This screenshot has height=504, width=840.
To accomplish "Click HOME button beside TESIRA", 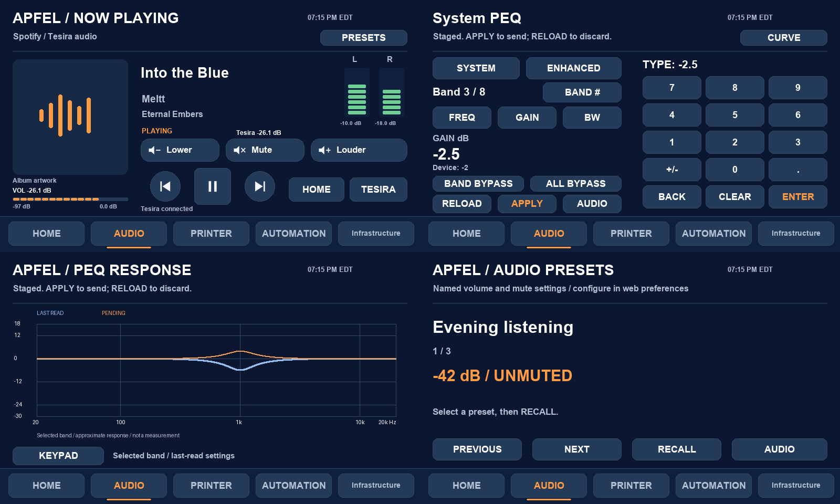I will pos(317,190).
